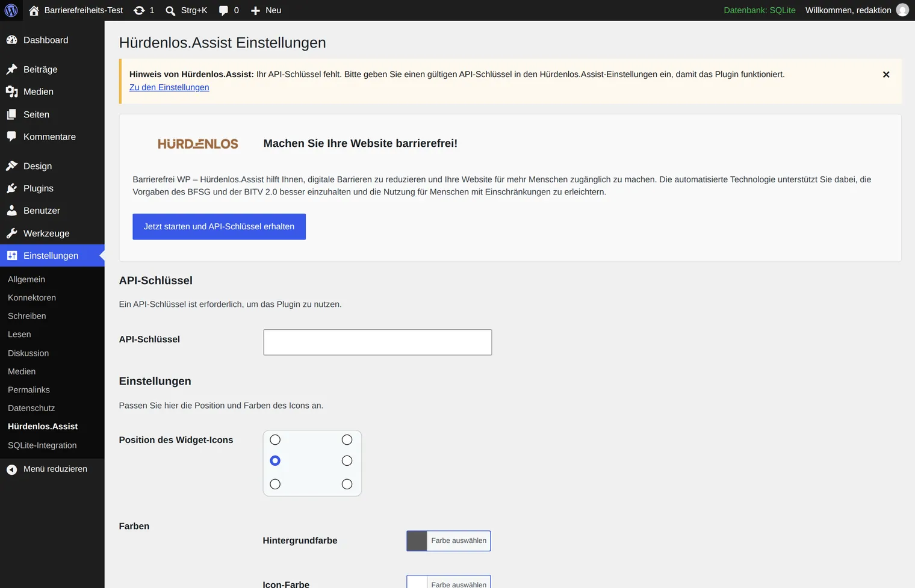Click the Icon-Farbe white color swatch
This screenshot has height=588, width=915.
[417, 582]
